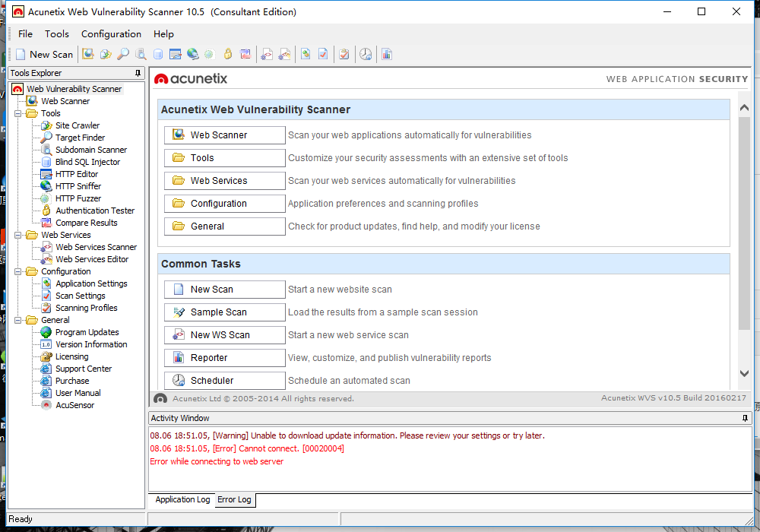Screen dimensions: 760x532
Task: Select Blind SQL Injector in the tree
Action: click(87, 162)
